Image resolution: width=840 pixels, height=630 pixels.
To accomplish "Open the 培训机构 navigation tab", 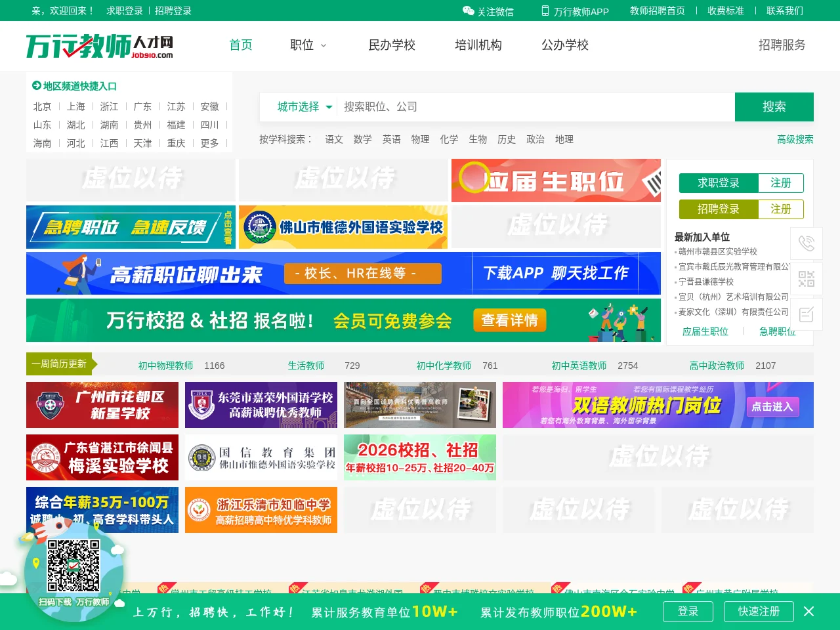I will (478, 45).
